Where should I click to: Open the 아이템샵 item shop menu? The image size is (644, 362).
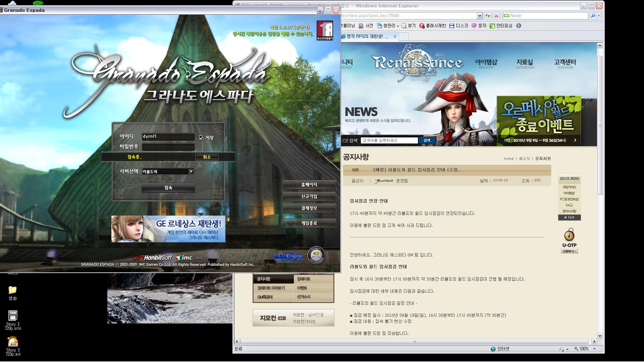tap(486, 63)
